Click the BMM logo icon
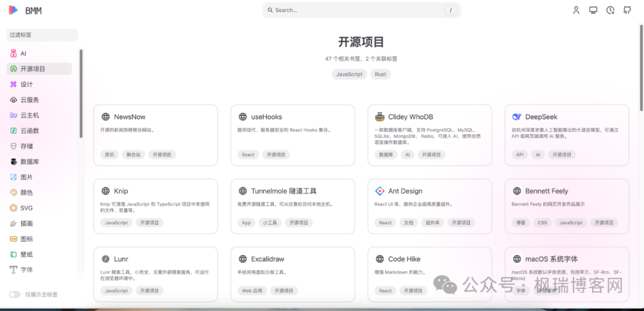 point(14,11)
